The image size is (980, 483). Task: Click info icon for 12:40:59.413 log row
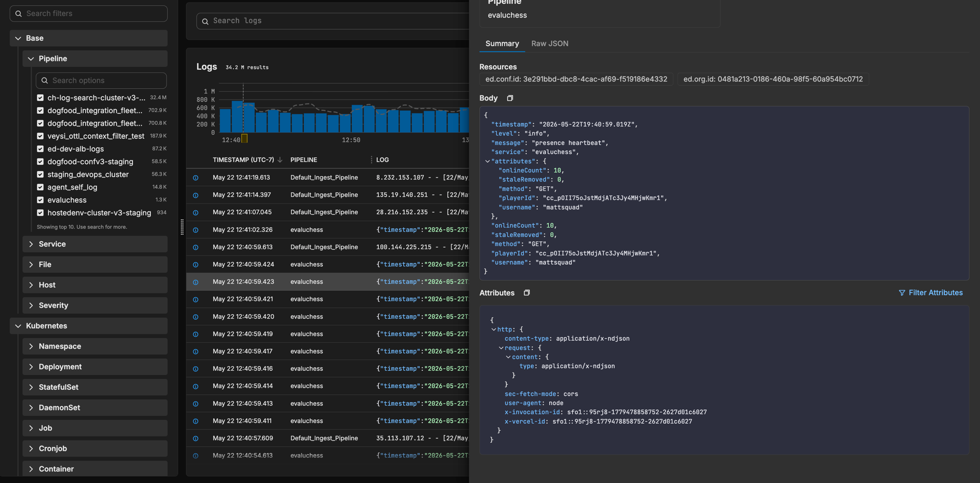[196, 404]
